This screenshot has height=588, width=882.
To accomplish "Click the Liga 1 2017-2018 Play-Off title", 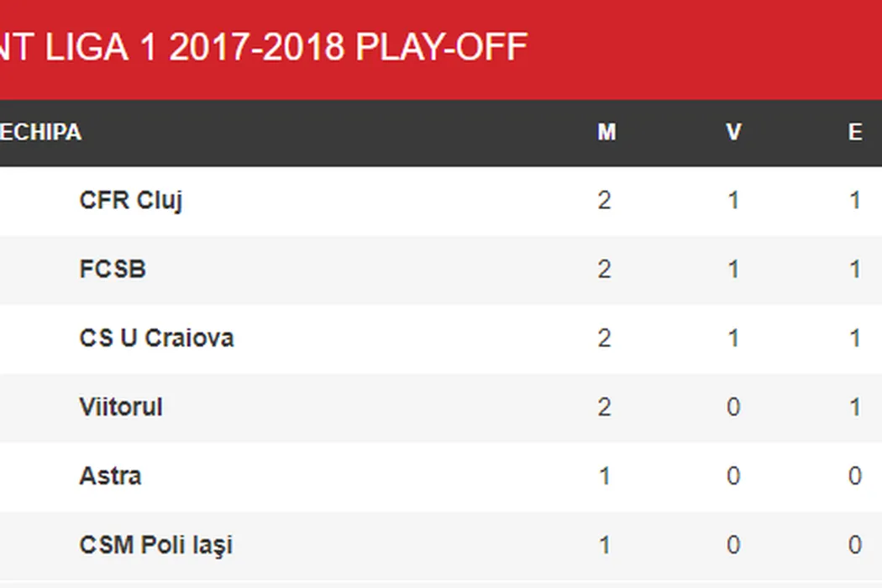I will coord(264,48).
